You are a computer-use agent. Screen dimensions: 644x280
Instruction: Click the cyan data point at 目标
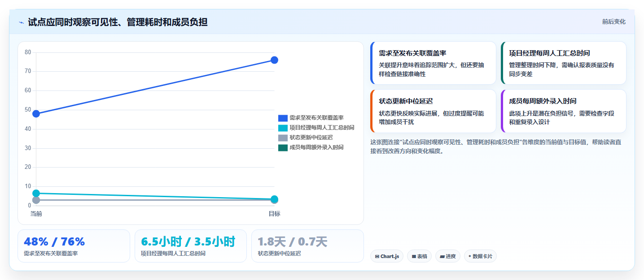(x=274, y=199)
